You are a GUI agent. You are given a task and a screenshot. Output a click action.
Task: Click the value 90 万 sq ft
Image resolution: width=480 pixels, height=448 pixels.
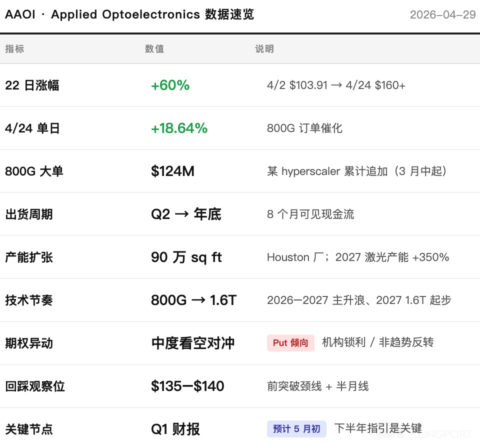pyautogui.click(x=186, y=257)
